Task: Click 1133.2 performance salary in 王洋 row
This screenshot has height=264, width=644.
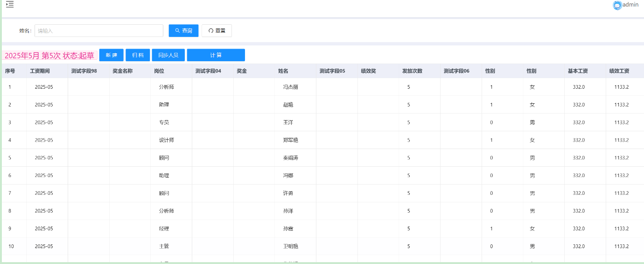Action: point(622,122)
